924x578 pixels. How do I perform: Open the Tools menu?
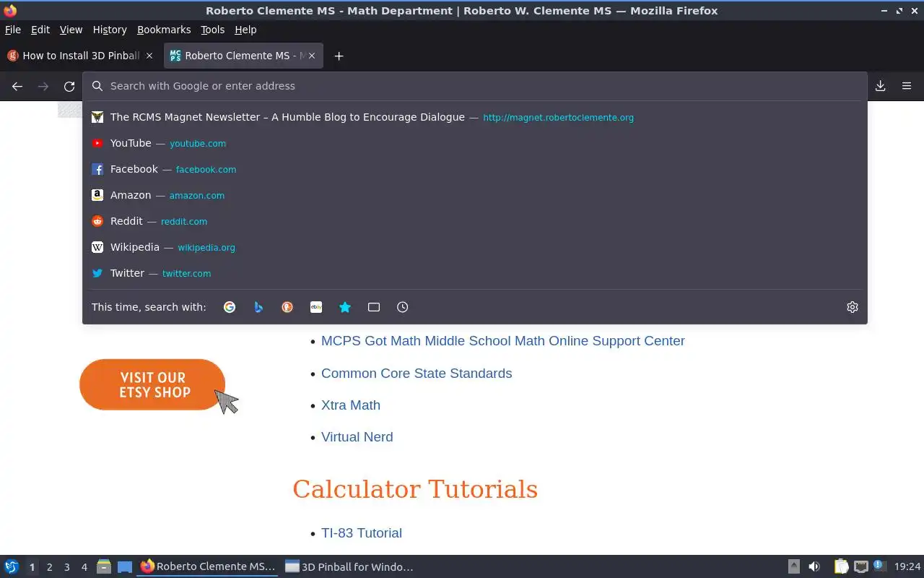click(213, 30)
